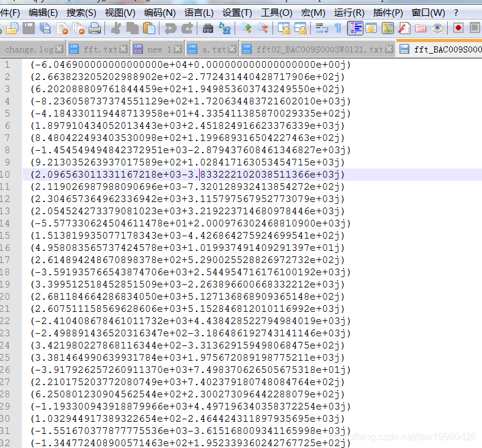The image size is (482, 448).
Task: Toggle Show All Characters pilcrow icon
Action: click(x=338, y=29)
